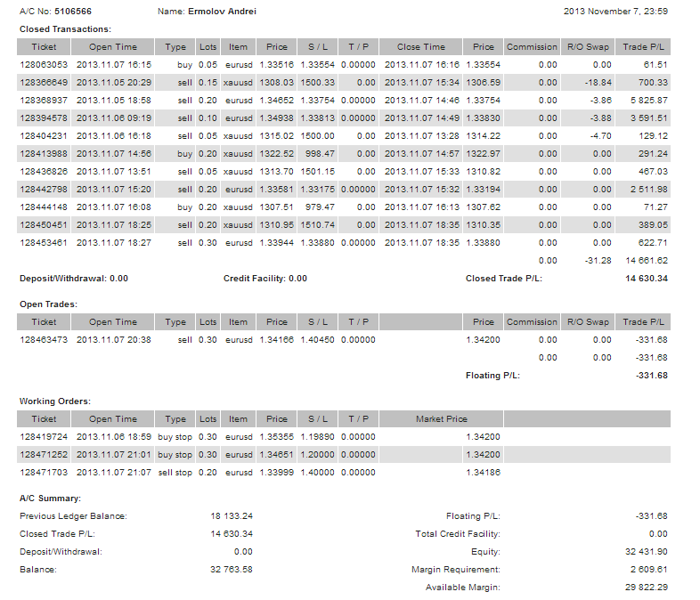
Task: Click Margin Requirement value 2 609.61
Action: [x=648, y=570]
